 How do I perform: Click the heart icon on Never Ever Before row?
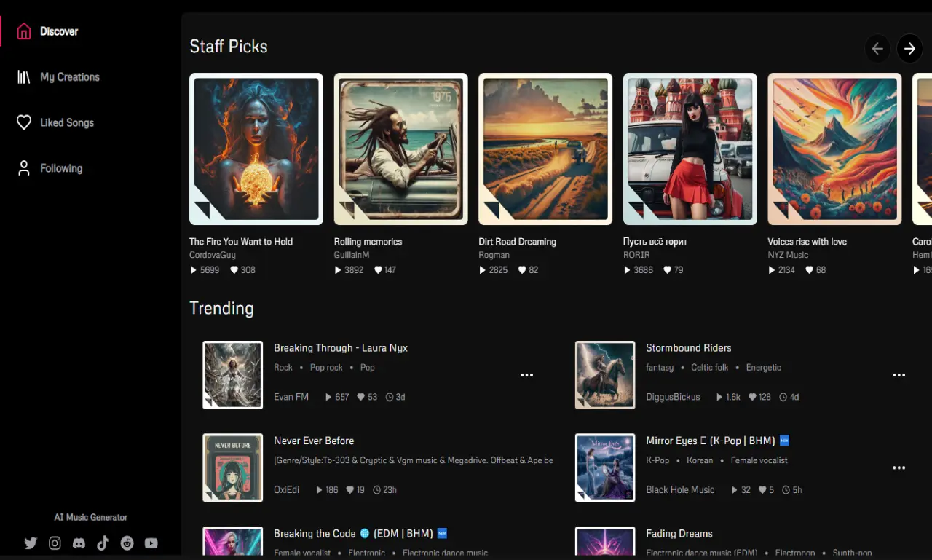click(x=350, y=490)
